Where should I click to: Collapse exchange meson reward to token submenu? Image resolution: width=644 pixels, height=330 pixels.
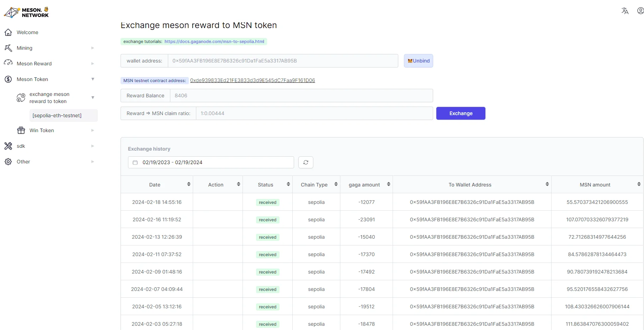pos(92,98)
